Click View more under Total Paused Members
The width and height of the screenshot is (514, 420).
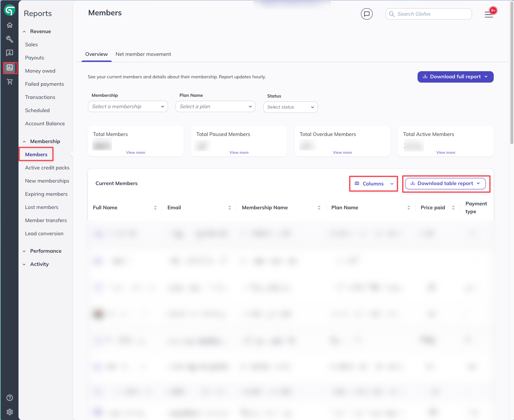(239, 152)
